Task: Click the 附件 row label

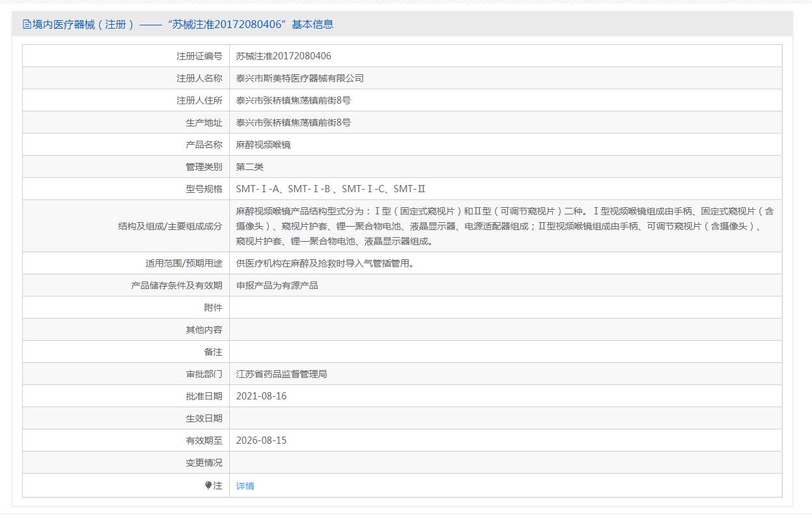Action: tap(212, 308)
